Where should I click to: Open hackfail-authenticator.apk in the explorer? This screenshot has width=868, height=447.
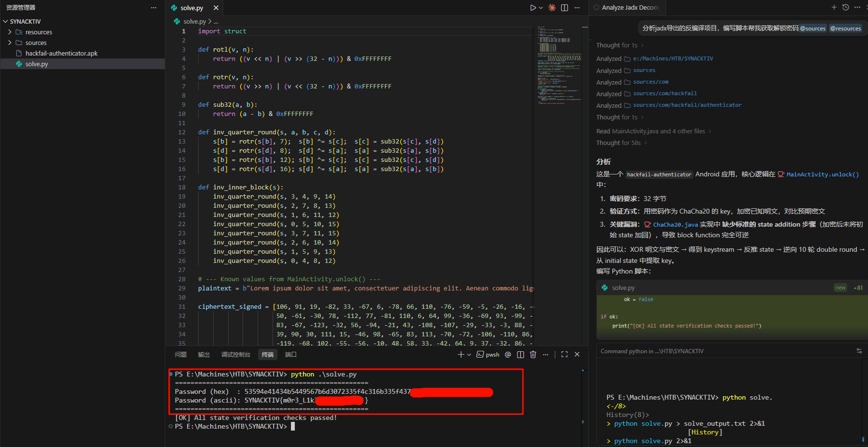(x=61, y=54)
